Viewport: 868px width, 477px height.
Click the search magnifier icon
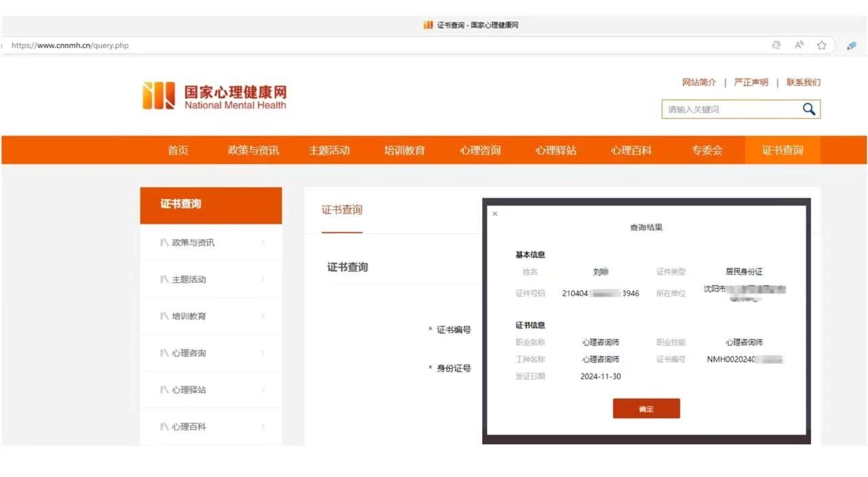(x=808, y=109)
